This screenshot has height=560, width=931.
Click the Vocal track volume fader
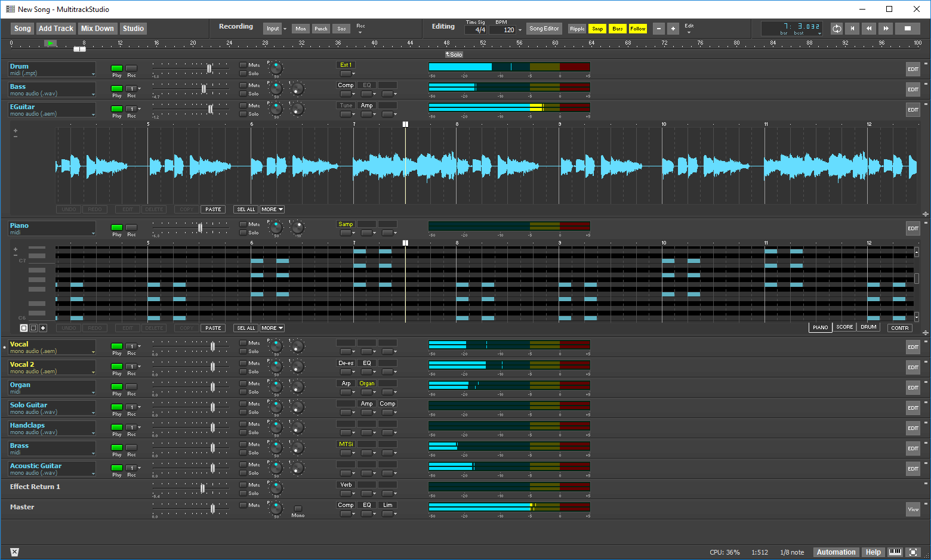(x=212, y=346)
